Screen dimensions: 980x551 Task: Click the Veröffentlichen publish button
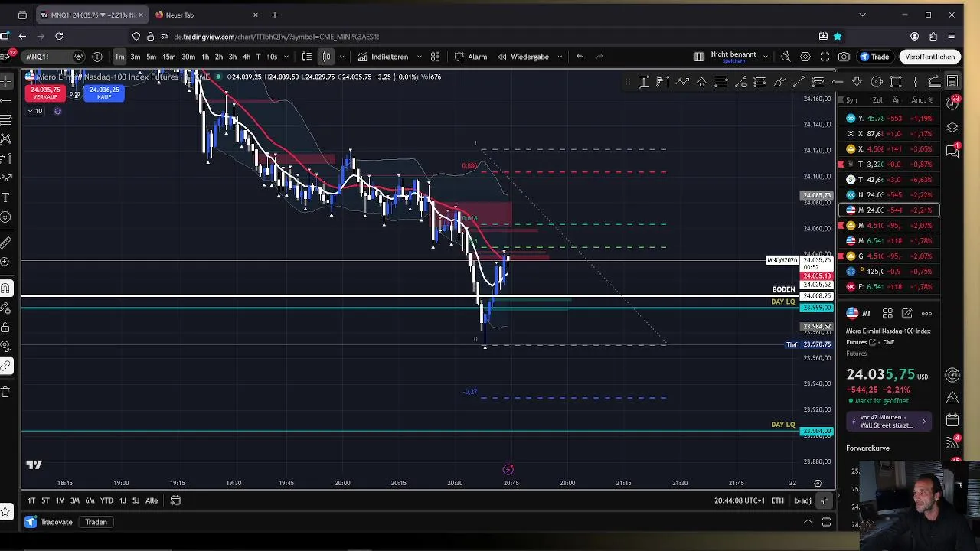930,57
